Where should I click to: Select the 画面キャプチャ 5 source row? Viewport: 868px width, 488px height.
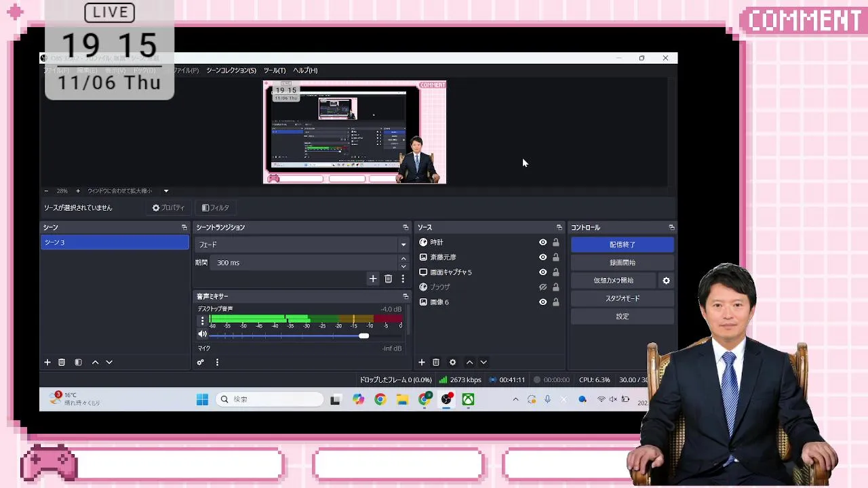point(490,272)
